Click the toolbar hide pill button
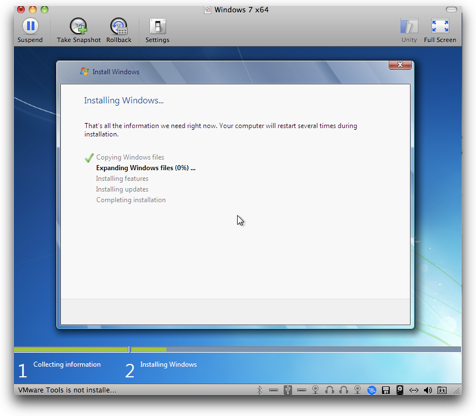This screenshot has width=476, height=416. 451,10
